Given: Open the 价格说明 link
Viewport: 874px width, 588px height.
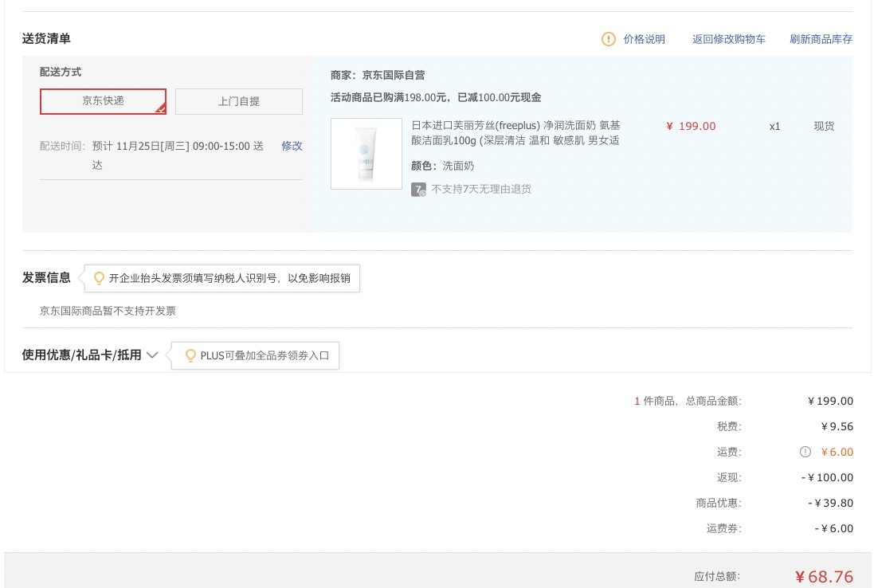Looking at the screenshot, I should [644, 39].
